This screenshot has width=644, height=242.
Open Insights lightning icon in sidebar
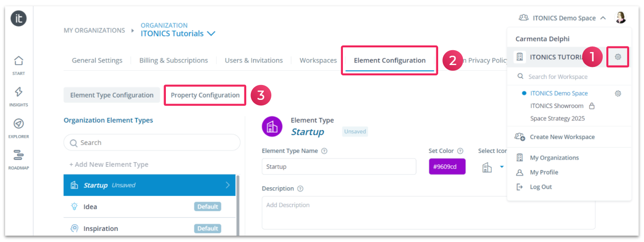(x=19, y=92)
